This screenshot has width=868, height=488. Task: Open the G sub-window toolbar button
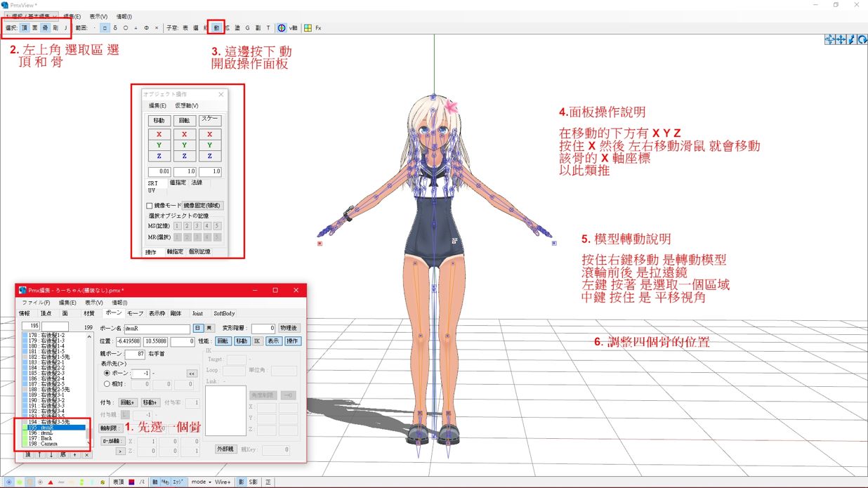pos(247,28)
